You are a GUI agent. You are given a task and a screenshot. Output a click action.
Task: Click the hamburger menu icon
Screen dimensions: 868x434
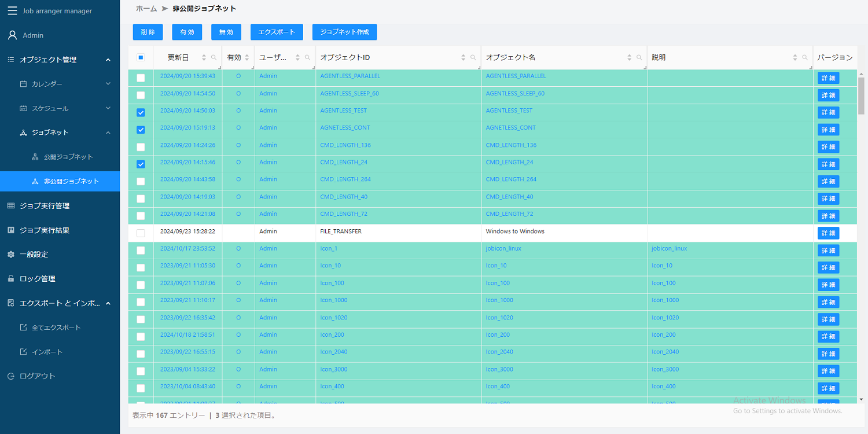coord(12,11)
